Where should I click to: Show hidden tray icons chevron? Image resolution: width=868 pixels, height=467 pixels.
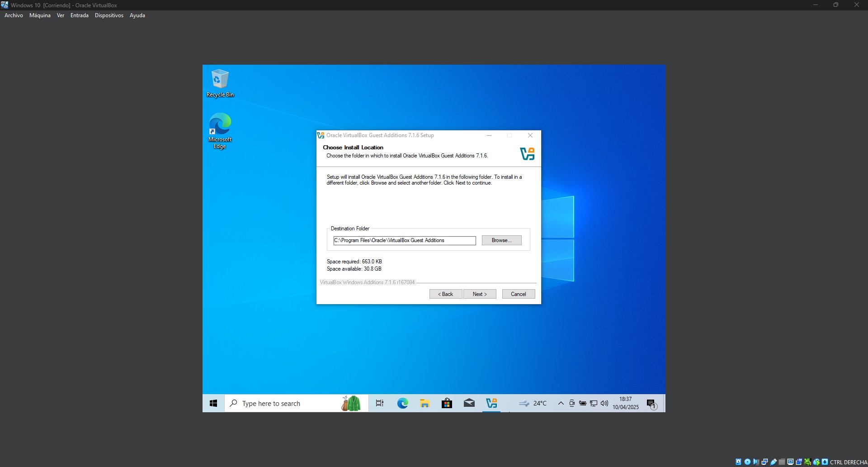point(561,403)
